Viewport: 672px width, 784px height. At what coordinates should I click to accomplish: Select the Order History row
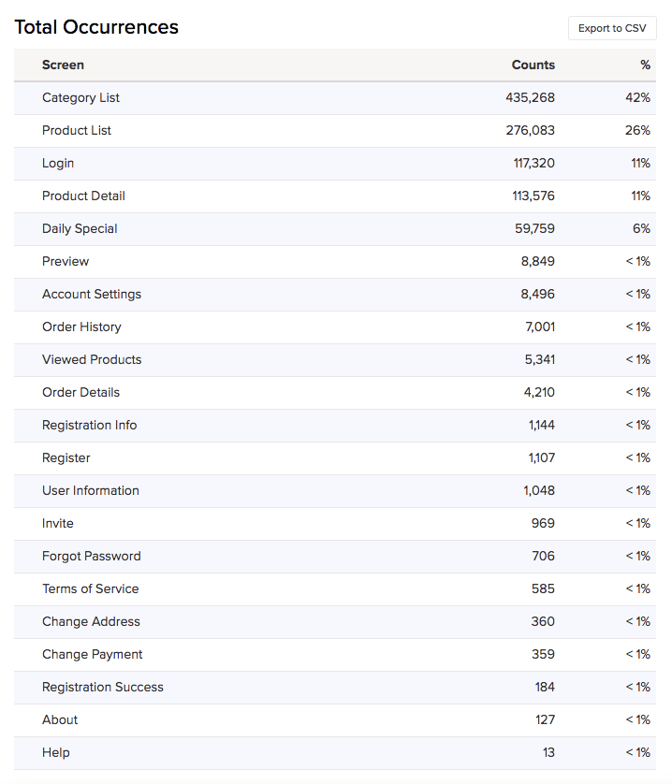(81, 327)
